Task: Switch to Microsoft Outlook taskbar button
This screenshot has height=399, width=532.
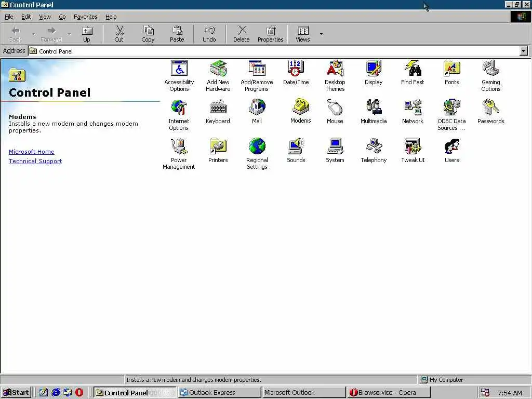Action: 303,393
